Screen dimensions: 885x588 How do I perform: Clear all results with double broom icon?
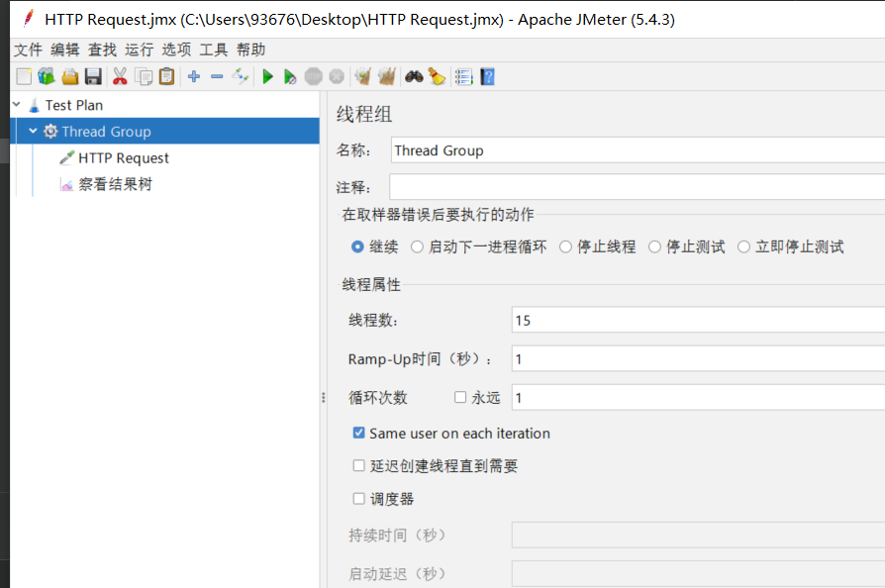tap(387, 76)
